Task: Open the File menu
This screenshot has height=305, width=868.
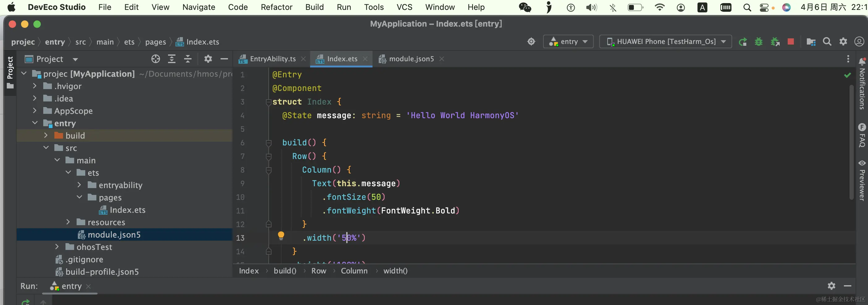Action: coord(105,7)
